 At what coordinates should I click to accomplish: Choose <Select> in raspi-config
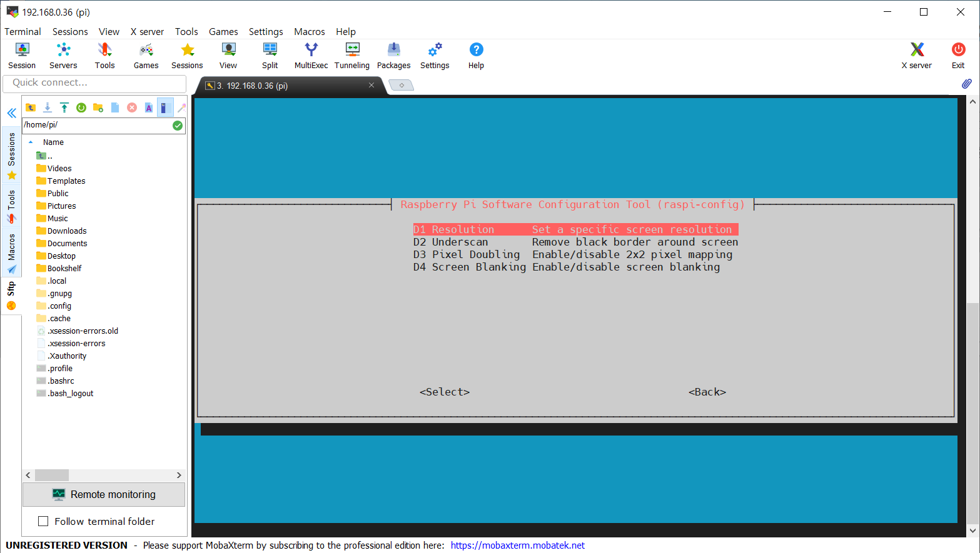click(x=445, y=392)
